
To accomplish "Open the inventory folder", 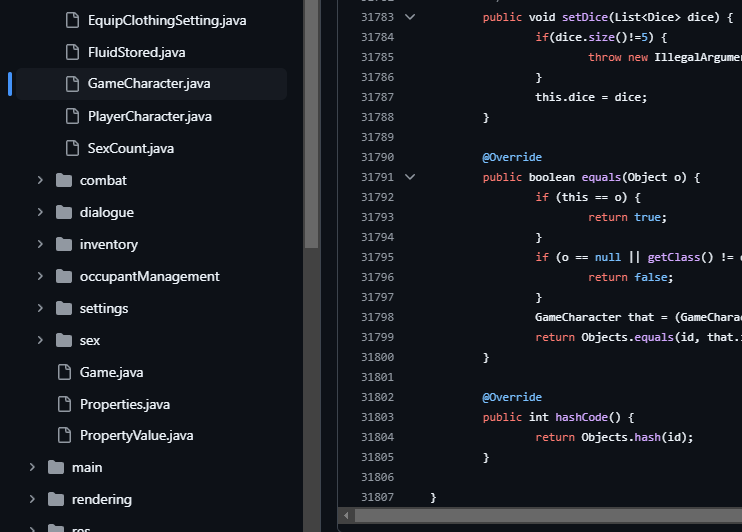I will [109, 244].
